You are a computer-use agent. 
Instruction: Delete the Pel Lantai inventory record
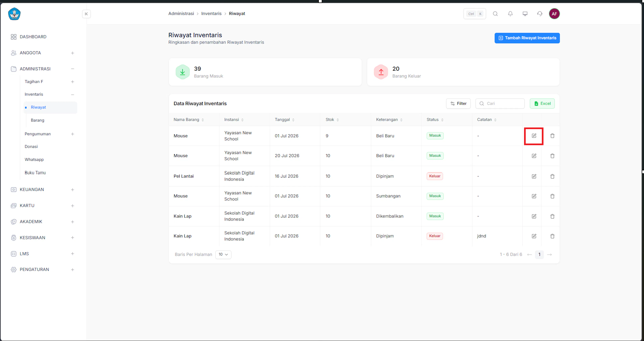[x=552, y=176]
